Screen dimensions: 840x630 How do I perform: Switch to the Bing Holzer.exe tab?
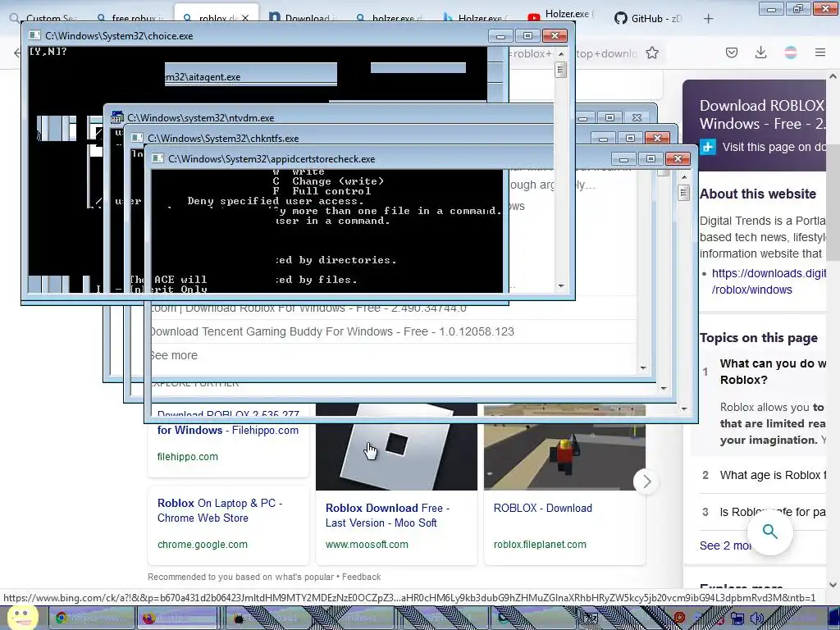tap(477, 18)
